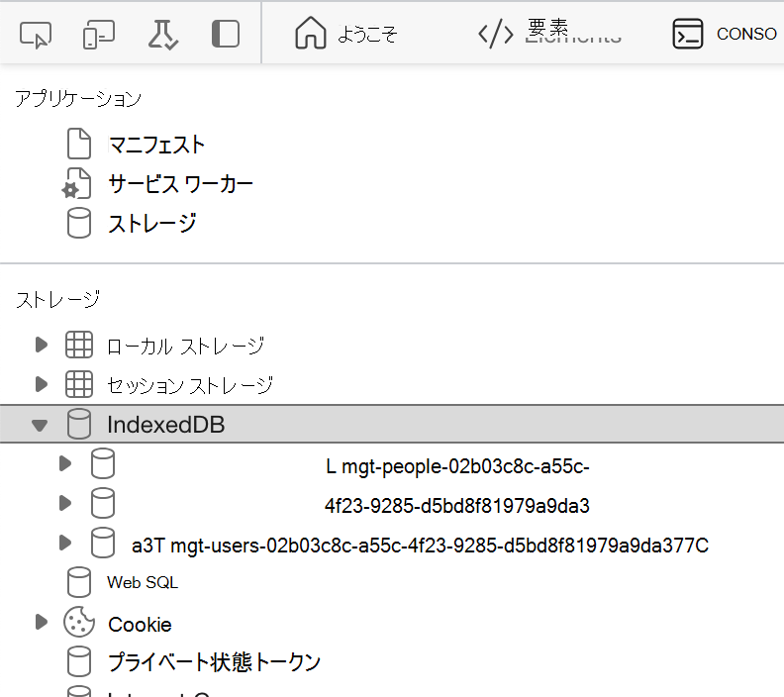Collapse the IndexedDB tree node
This screenshot has width=784, height=697.
40,425
